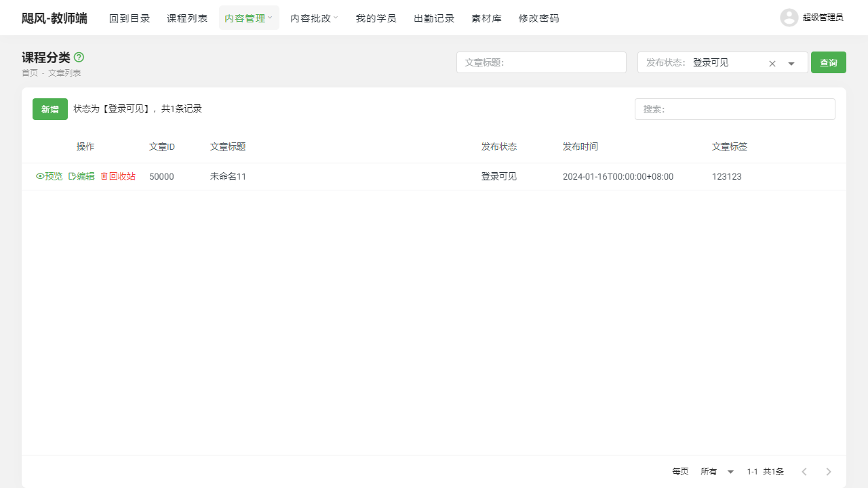This screenshot has width=868, height=488.
Task: 点击文章标题输入框
Action: click(x=541, y=62)
